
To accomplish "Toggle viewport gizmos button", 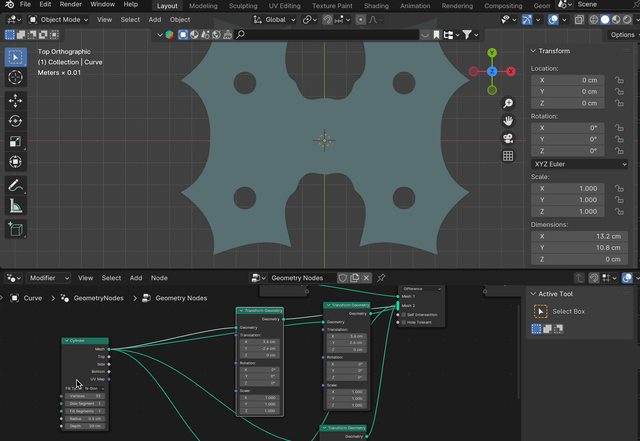I will (x=527, y=20).
